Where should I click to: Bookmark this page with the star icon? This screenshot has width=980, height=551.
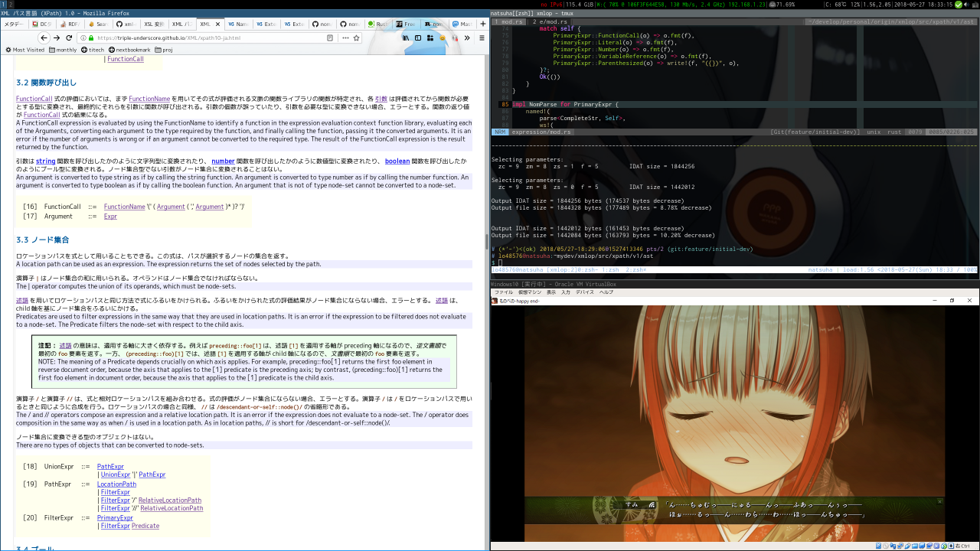click(357, 37)
